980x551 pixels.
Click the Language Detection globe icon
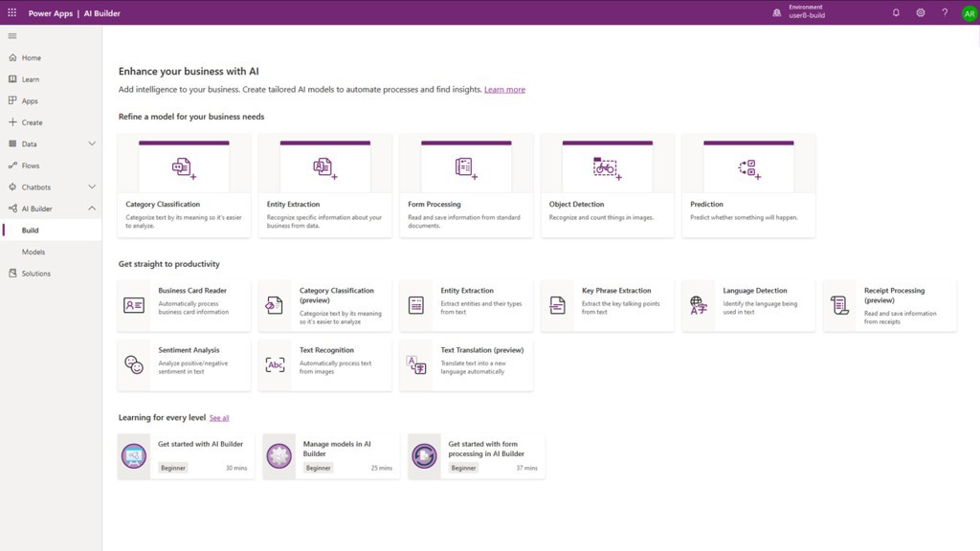pos(699,305)
